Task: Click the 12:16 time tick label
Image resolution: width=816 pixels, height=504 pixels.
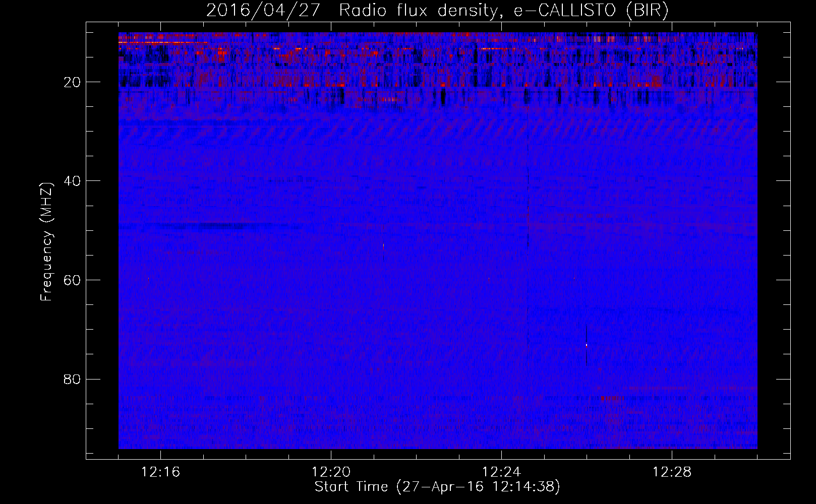Action: click(x=160, y=472)
